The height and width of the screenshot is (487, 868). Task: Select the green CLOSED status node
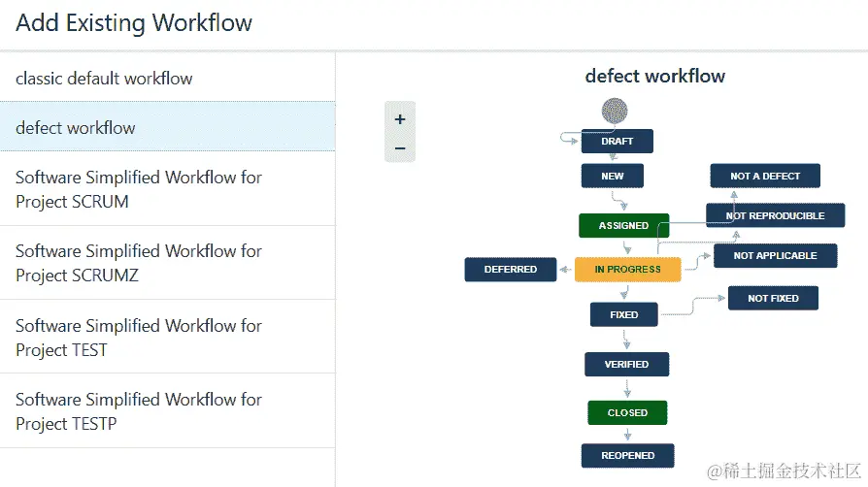(627, 413)
